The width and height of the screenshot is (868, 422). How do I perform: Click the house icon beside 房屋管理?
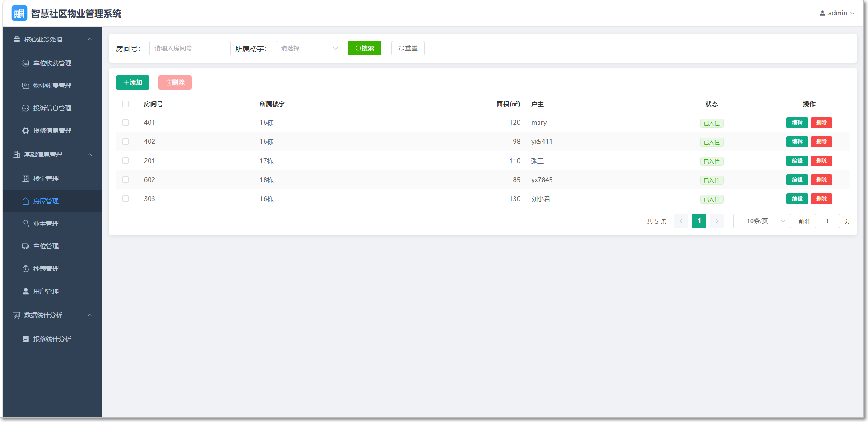pos(26,201)
